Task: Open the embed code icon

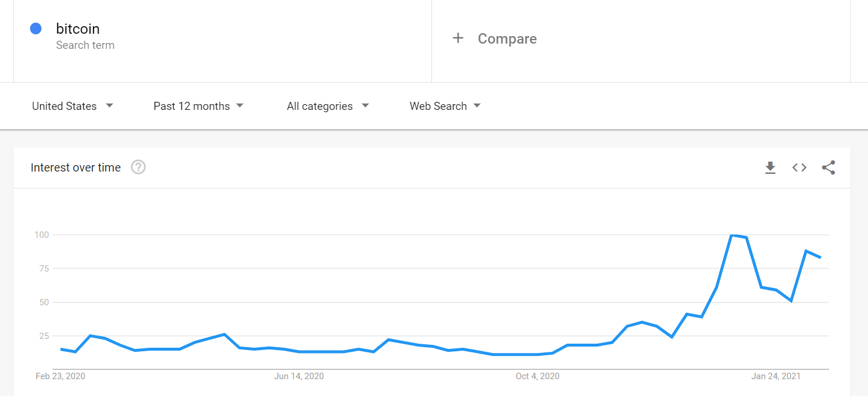Action: 799,167
